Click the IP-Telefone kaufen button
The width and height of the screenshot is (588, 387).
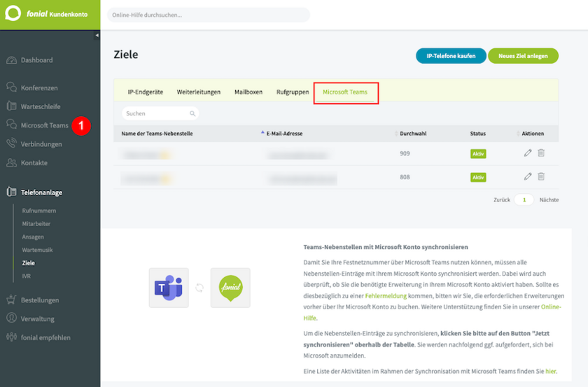pos(451,56)
